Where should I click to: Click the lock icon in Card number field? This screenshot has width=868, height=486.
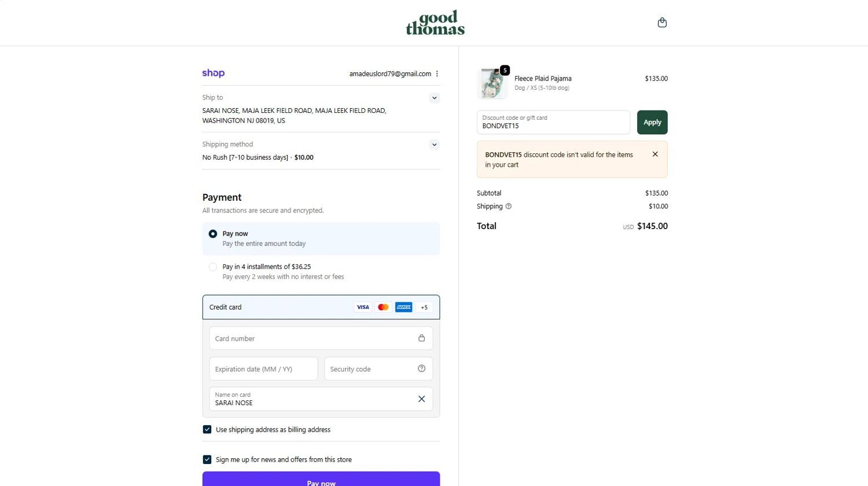click(x=421, y=338)
